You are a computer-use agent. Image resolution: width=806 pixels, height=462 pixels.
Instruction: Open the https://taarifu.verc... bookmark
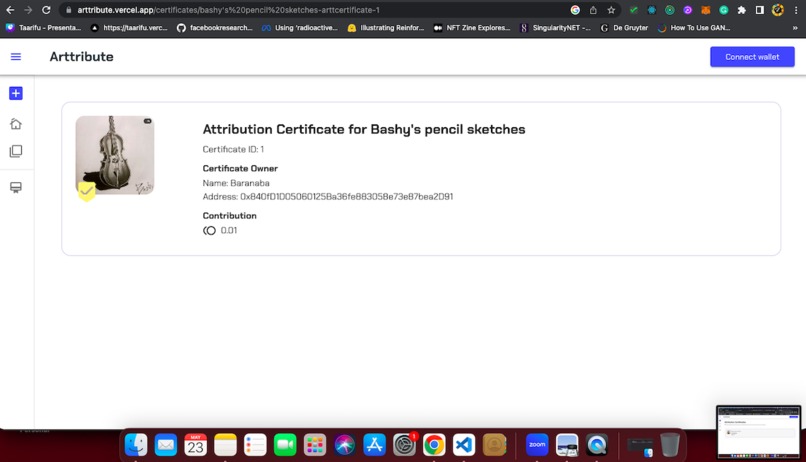pos(129,28)
